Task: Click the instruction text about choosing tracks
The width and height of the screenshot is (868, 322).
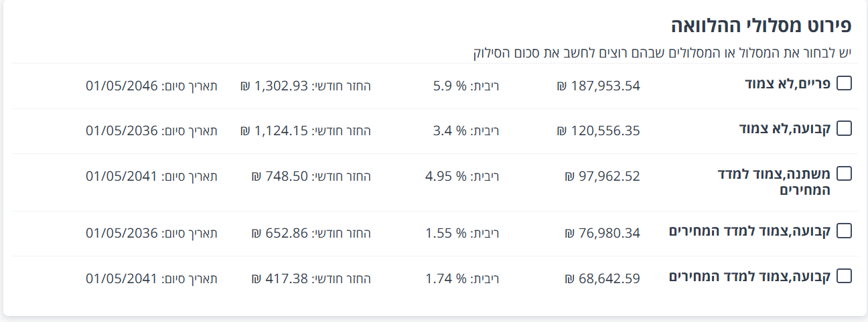Action: click(x=662, y=53)
